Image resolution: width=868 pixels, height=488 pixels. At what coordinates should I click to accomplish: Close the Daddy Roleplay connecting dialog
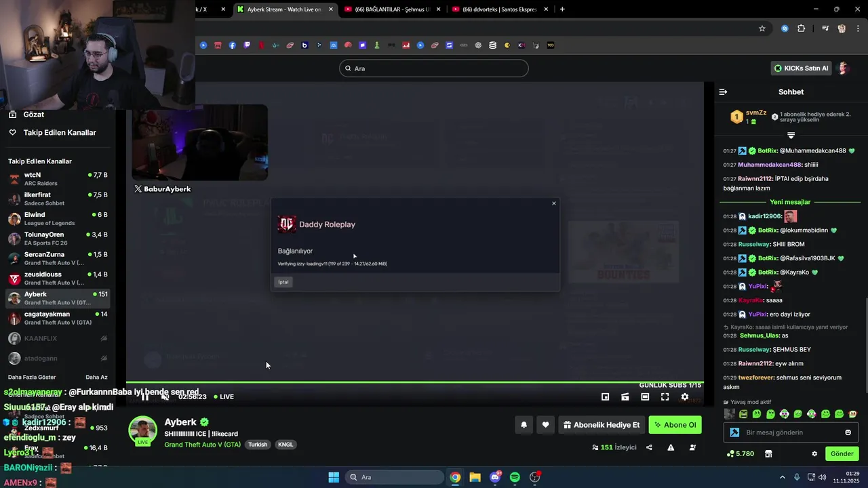[x=554, y=203]
